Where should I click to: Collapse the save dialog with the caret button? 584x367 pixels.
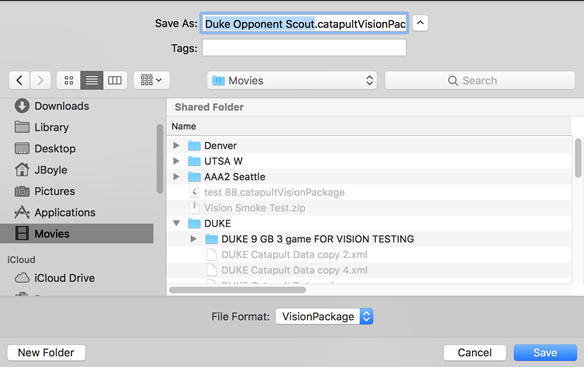point(420,23)
